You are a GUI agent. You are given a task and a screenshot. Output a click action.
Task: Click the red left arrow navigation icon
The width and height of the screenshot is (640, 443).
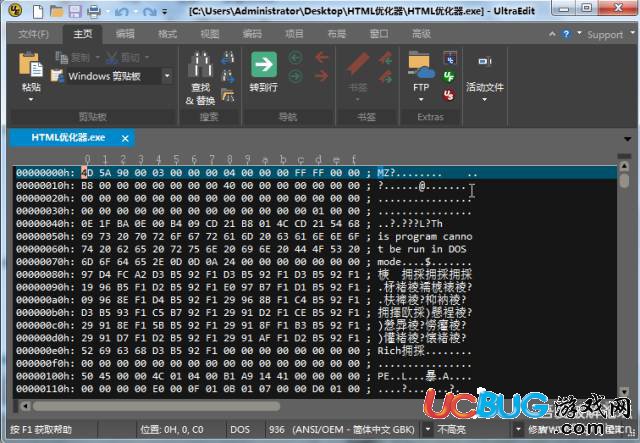322,57
